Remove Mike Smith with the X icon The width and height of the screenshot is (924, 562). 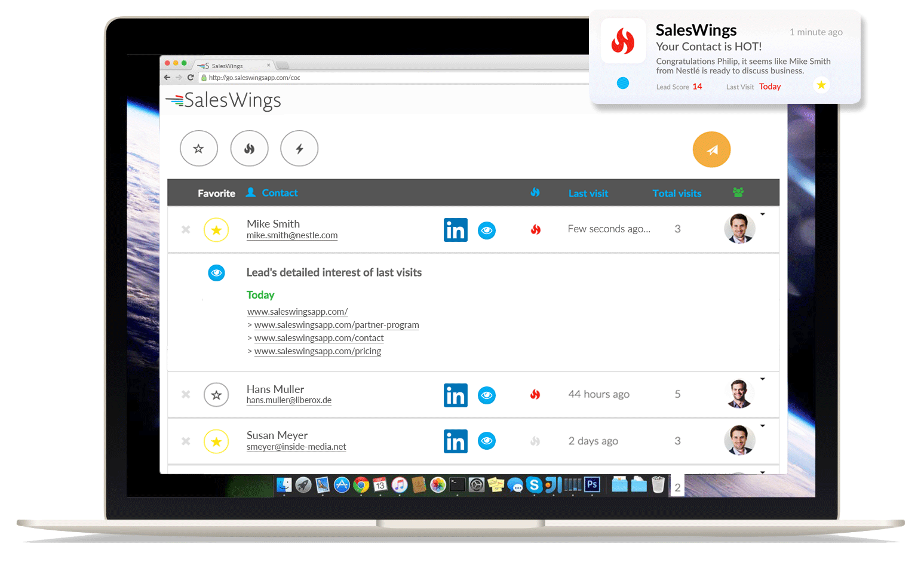(186, 229)
